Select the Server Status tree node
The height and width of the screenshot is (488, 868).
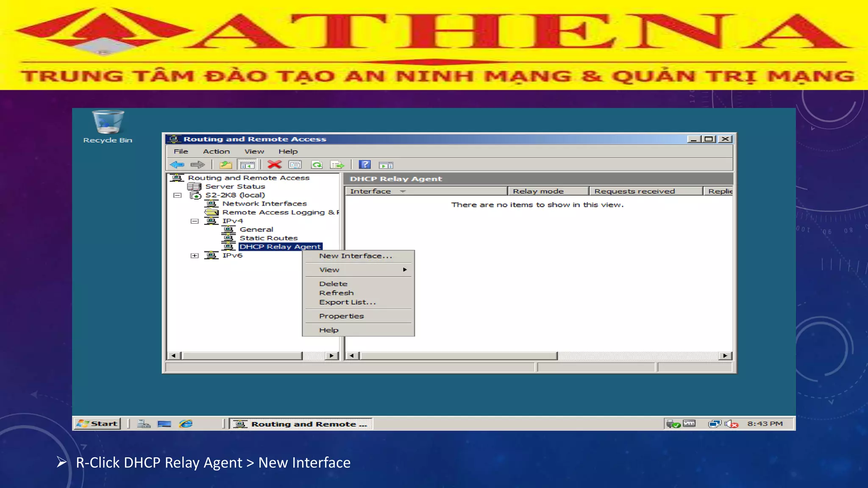tap(235, 186)
